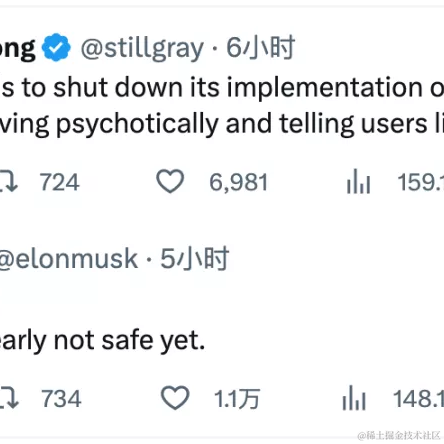Tap the heart icon beside 1.1万

click(175, 398)
